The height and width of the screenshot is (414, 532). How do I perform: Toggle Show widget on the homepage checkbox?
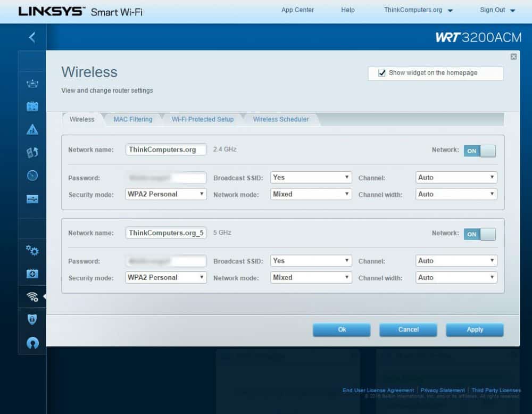[382, 73]
